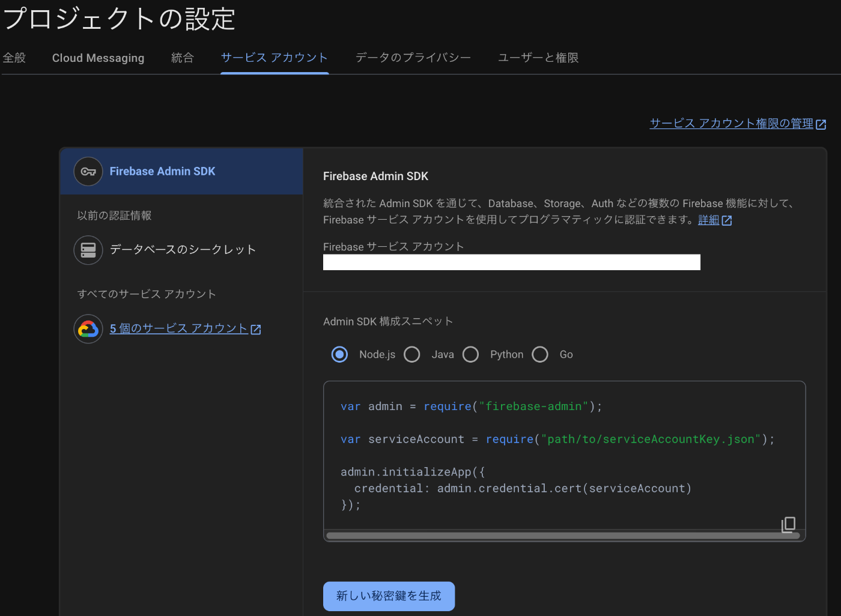Viewport: 841px width, 616px height.
Task: Open the ユーザーと権限 tab
Action: point(538,58)
